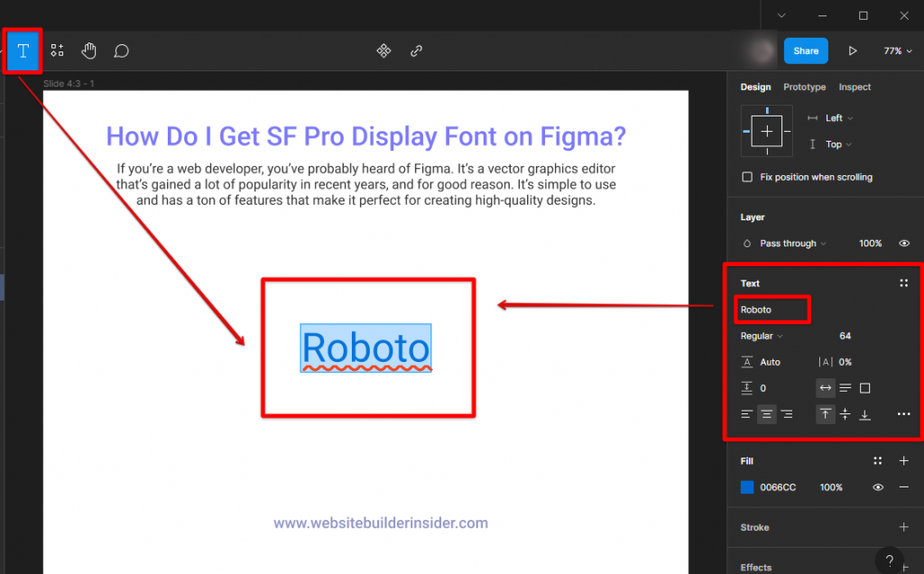Open the Pass through blend mode dropdown
This screenshot has height=574, width=924.
coord(787,243)
